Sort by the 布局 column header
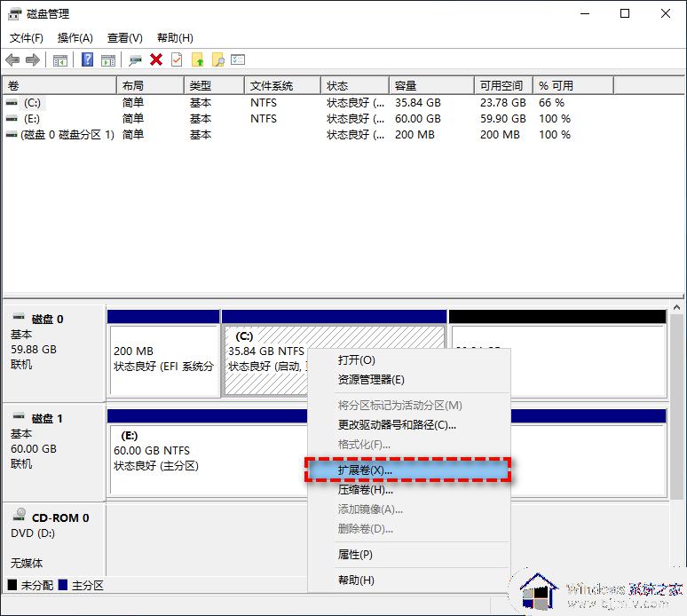Viewport: 687px width, 616px height. 150,85
